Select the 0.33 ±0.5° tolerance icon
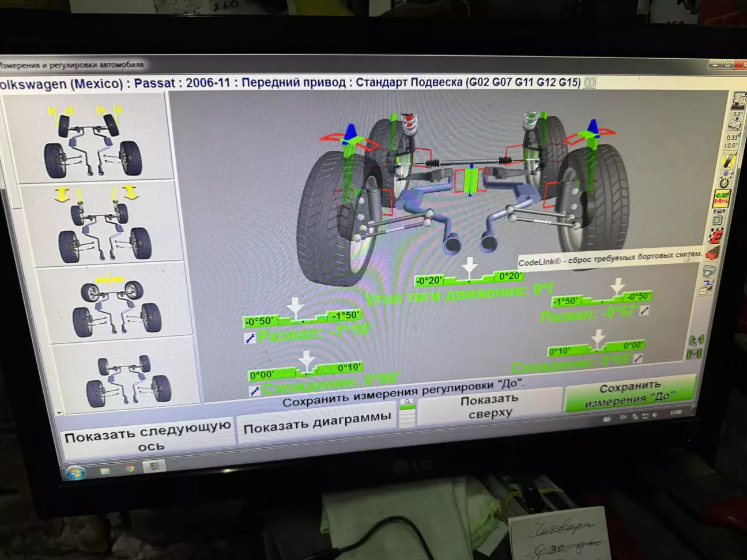Viewport: 747px width, 560px height. (731, 141)
